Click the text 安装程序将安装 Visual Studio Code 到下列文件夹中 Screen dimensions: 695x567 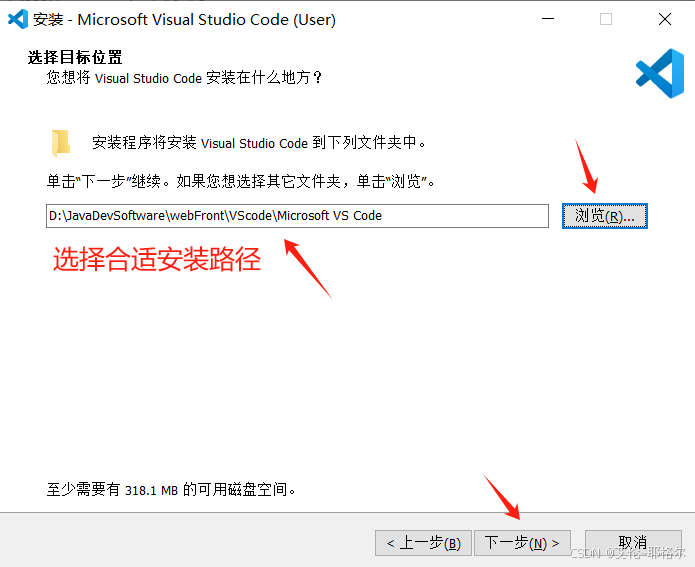point(259,143)
